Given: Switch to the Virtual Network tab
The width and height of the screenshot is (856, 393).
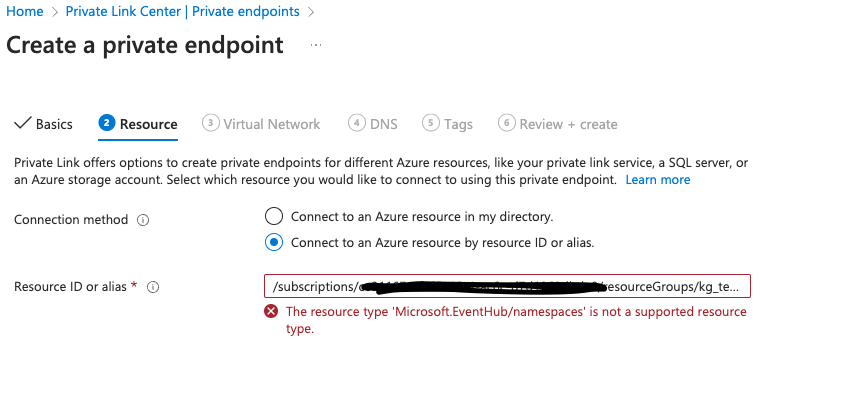Looking at the screenshot, I should point(261,124).
